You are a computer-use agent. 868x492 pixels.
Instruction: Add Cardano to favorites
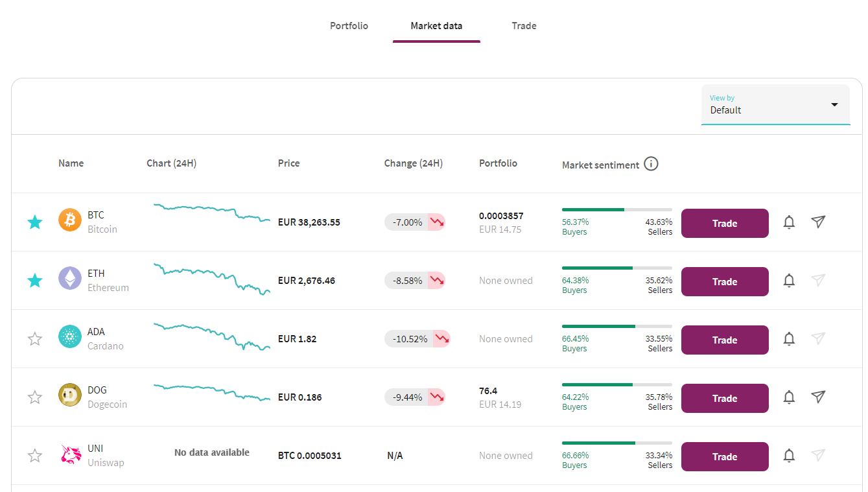[34, 338]
